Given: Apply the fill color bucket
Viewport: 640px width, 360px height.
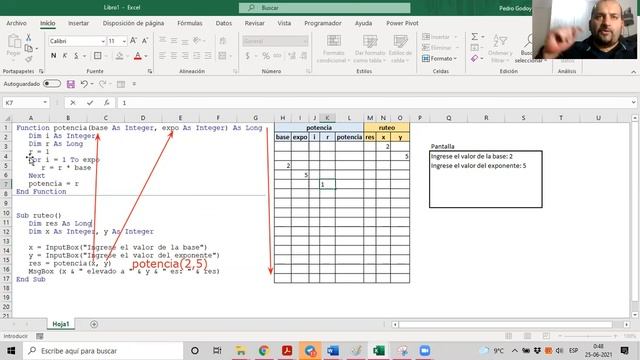Looking at the screenshot, I should 119,56.
